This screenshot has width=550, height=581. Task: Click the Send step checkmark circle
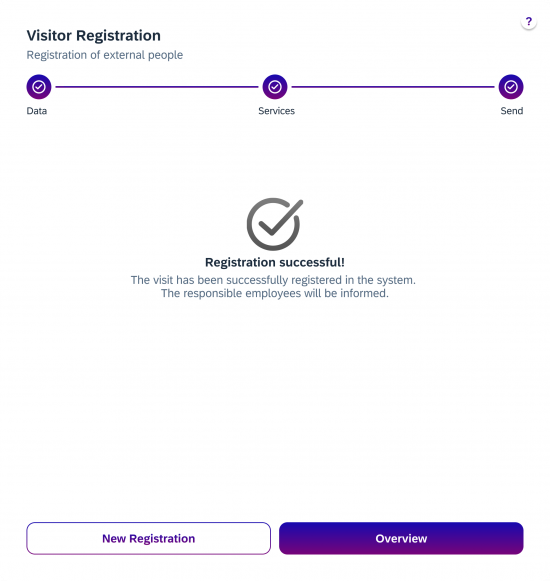click(x=511, y=87)
